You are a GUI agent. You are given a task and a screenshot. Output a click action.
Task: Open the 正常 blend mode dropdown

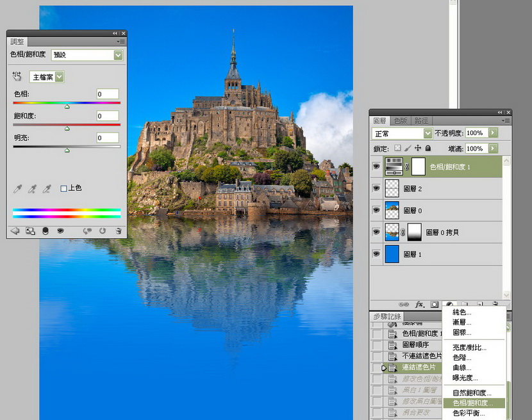402,134
